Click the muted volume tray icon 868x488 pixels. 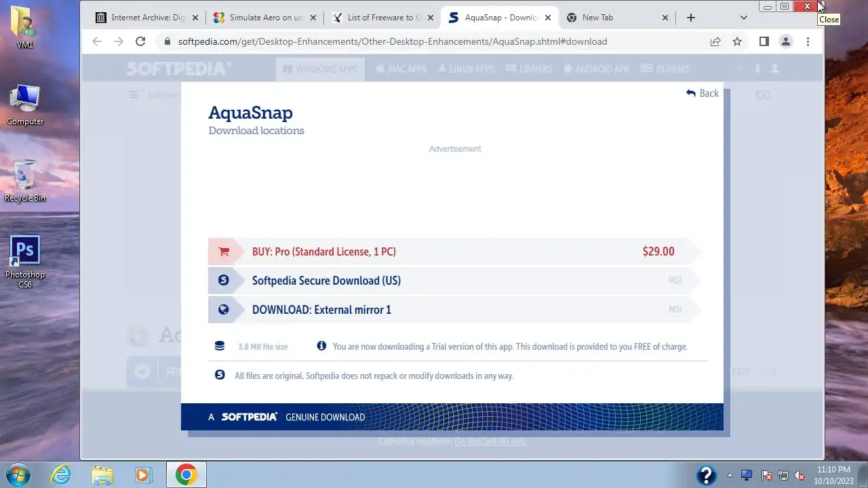800,475
